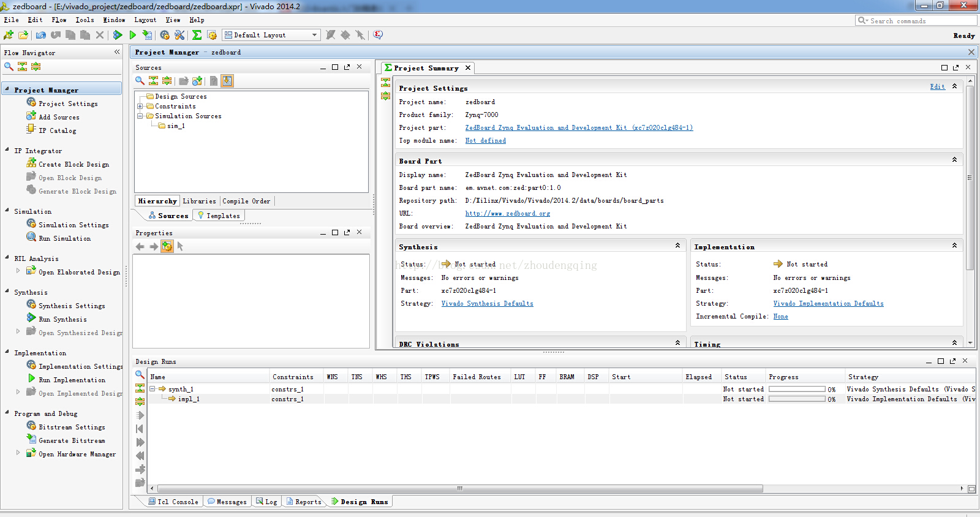980x517 pixels.
Task: Click Add Sources icon in Sources toolbar
Action: pyautogui.click(x=197, y=80)
